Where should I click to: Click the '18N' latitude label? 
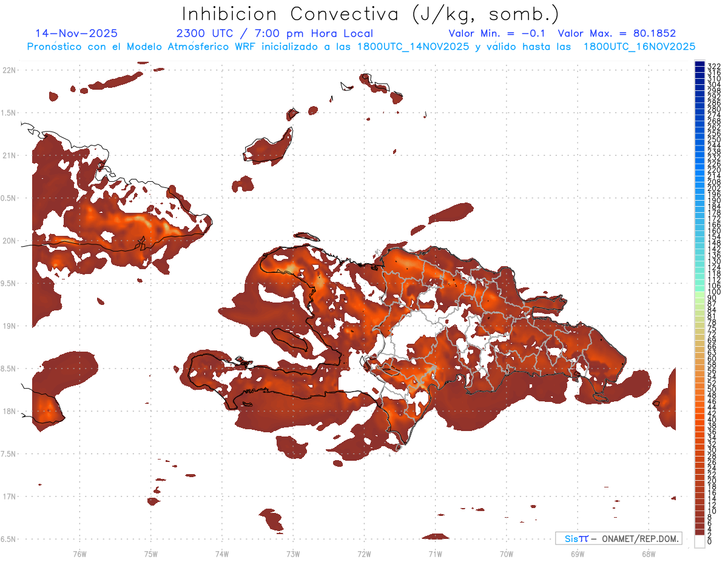[9, 411]
